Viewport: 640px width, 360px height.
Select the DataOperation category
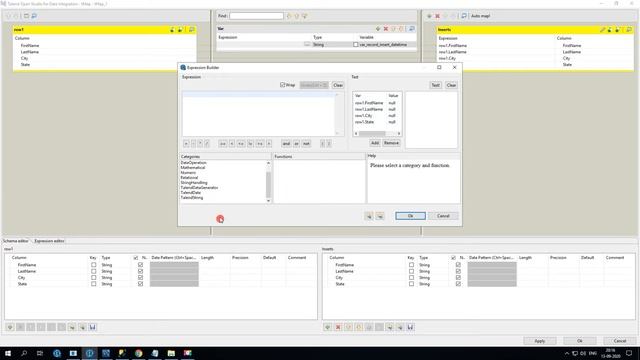coord(193,163)
